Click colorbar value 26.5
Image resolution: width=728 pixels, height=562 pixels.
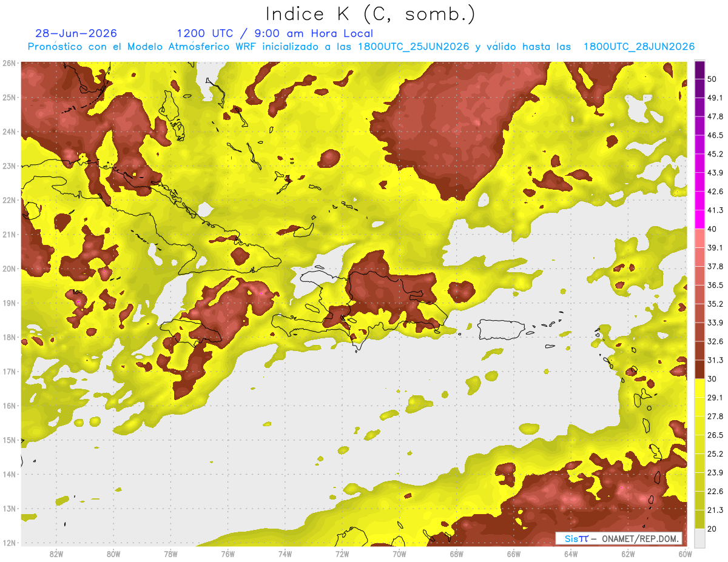tap(716, 435)
